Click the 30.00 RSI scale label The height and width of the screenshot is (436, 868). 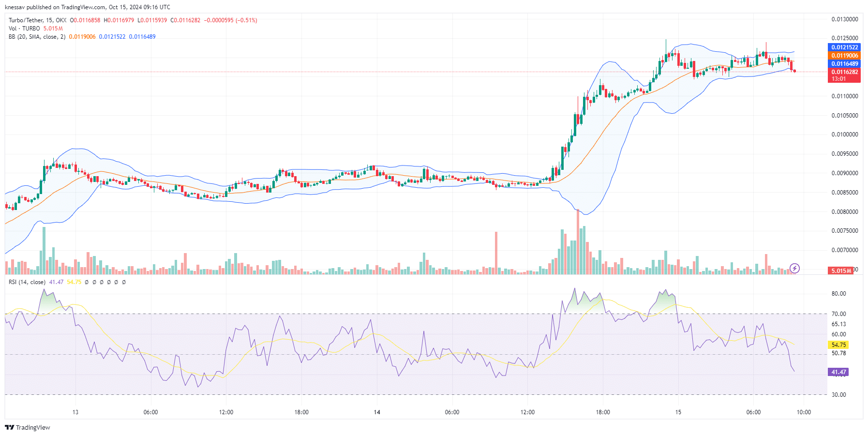point(838,395)
